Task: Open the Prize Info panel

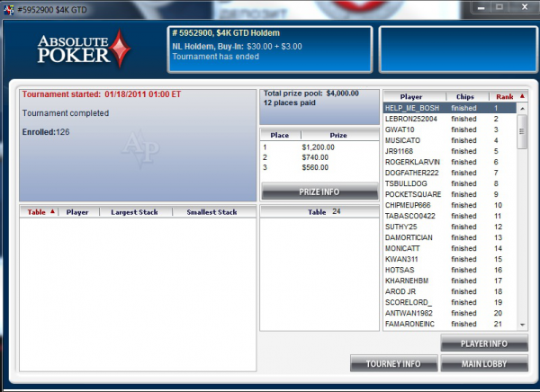Action: click(319, 192)
